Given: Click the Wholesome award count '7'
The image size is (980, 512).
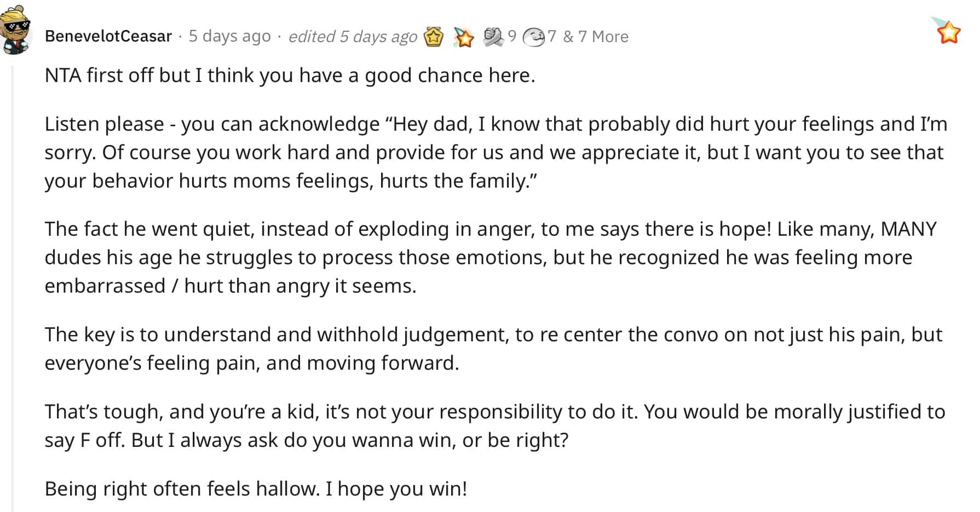Looking at the screenshot, I should pos(552,36).
